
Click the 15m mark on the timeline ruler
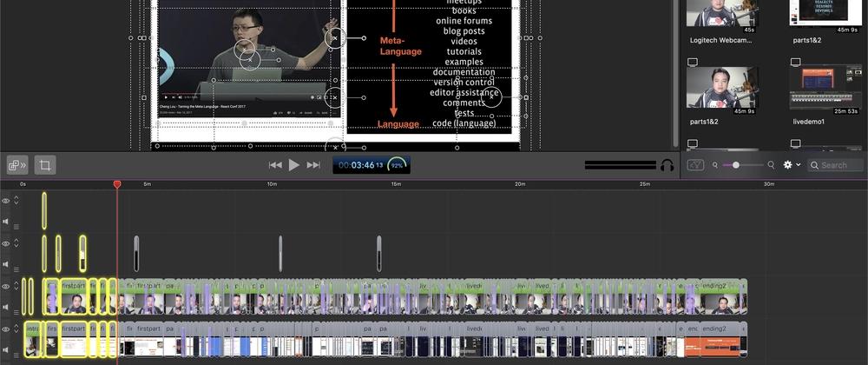(396, 184)
